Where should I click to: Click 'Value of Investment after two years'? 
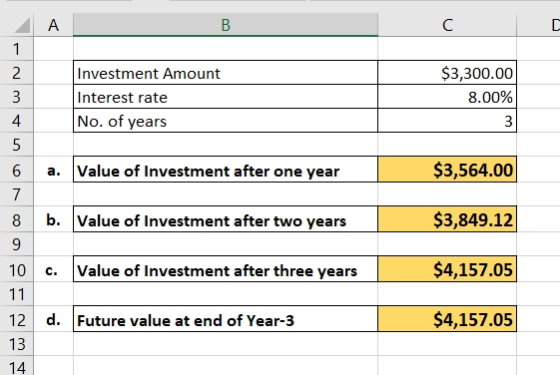pyautogui.click(x=225, y=220)
